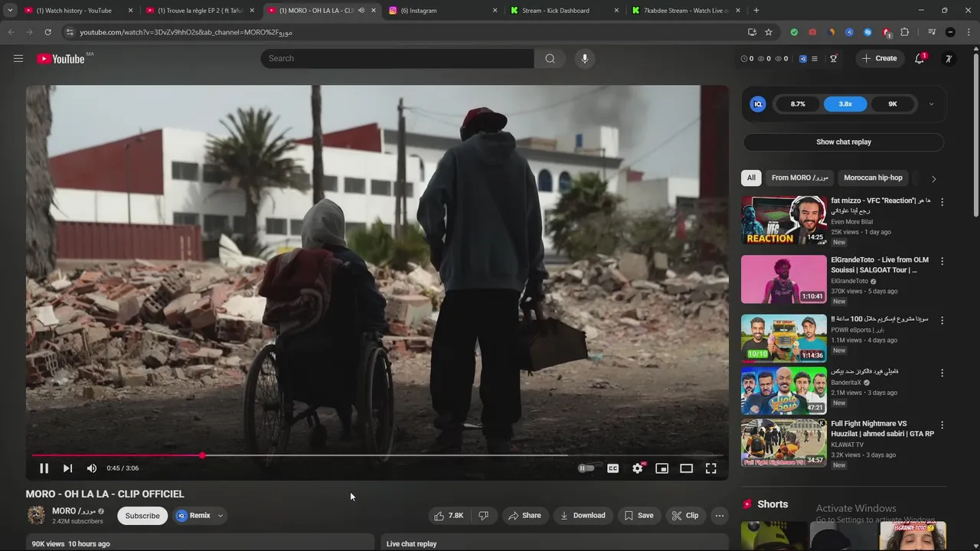This screenshot has width=980, height=551.
Task: Open Chrome extensions puzzle icon
Action: coord(904,32)
